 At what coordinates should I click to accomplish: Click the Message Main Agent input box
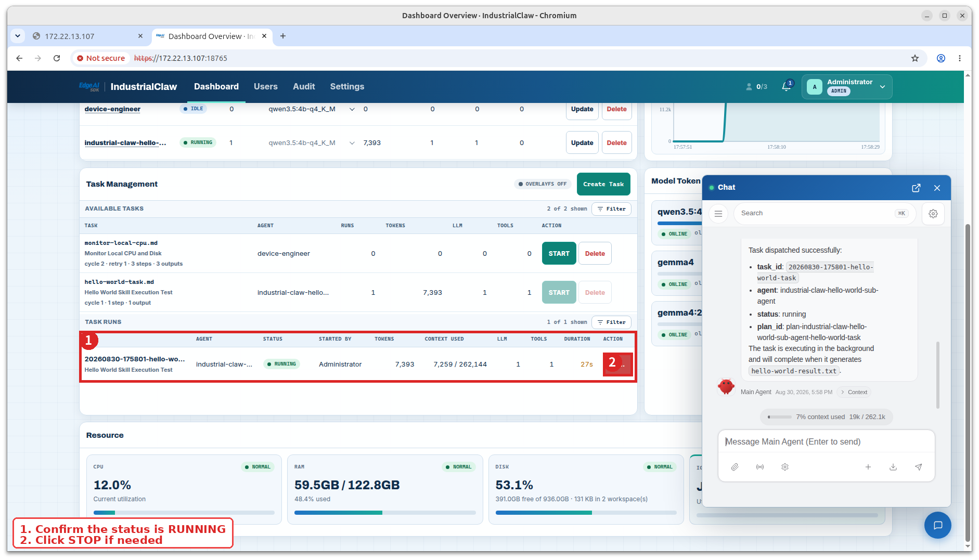[x=826, y=441]
